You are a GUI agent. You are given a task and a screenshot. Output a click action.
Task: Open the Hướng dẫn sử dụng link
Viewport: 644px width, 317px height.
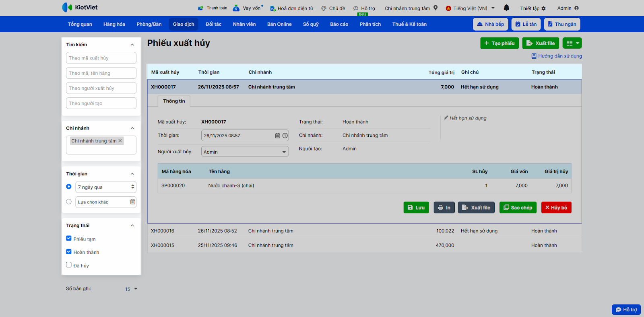pos(557,56)
